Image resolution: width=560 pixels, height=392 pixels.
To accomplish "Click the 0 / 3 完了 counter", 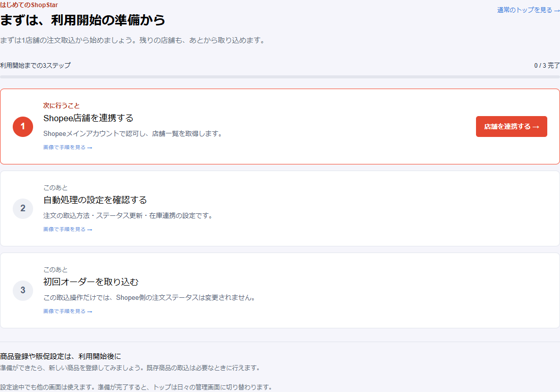I will [x=547, y=65].
